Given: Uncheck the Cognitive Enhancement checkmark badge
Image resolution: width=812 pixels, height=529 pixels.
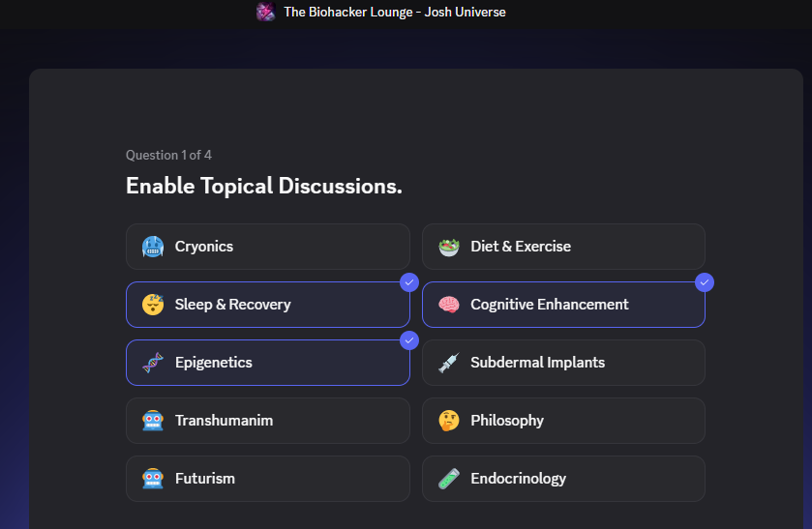Looking at the screenshot, I should click(705, 282).
